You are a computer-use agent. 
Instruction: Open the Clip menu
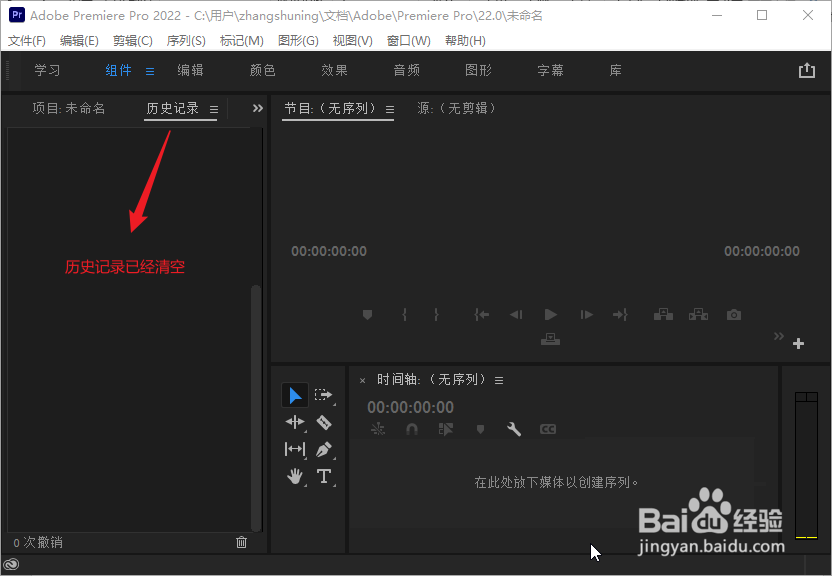point(133,41)
